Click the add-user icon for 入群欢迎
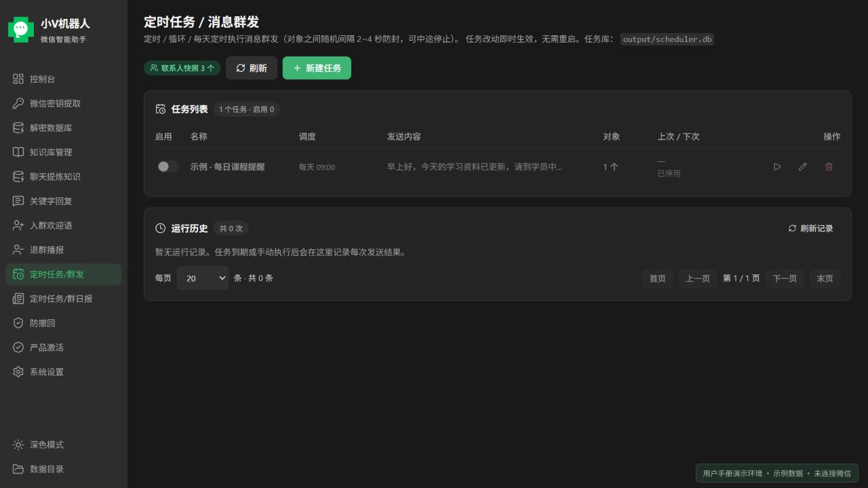 (x=18, y=226)
